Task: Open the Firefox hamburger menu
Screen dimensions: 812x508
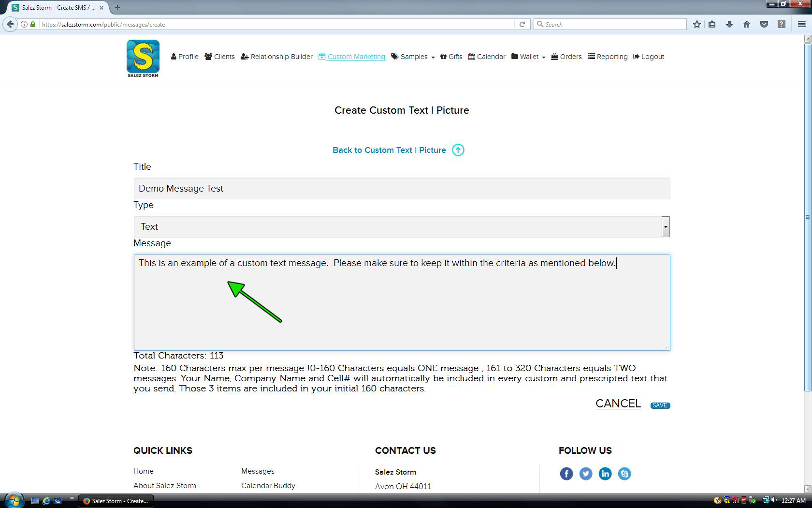Action: point(801,24)
